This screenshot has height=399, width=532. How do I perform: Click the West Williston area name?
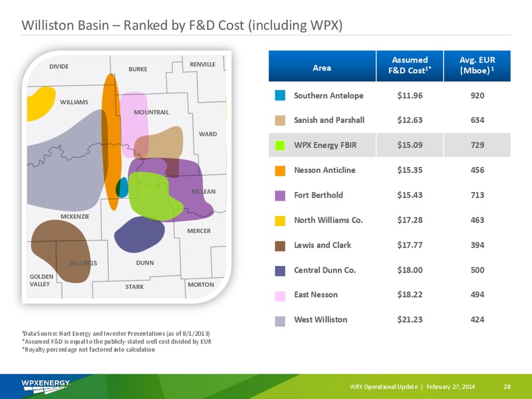pyautogui.click(x=321, y=320)
